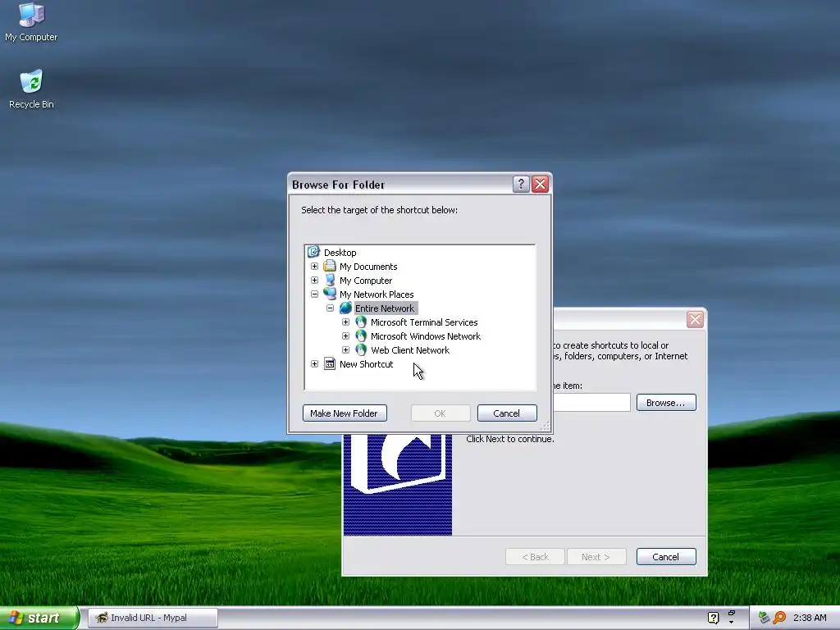Click the taskbar clock showing 2:38 AM

coord(810,618)
